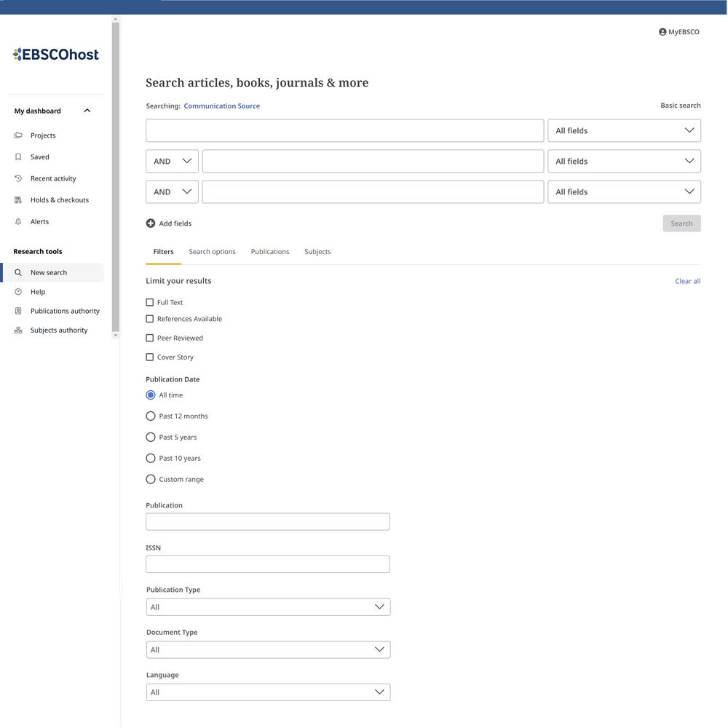Click the Saved bookmark icon
This screenshot has width=728, height=728.
pyautogui.click(x=18, y=157)
